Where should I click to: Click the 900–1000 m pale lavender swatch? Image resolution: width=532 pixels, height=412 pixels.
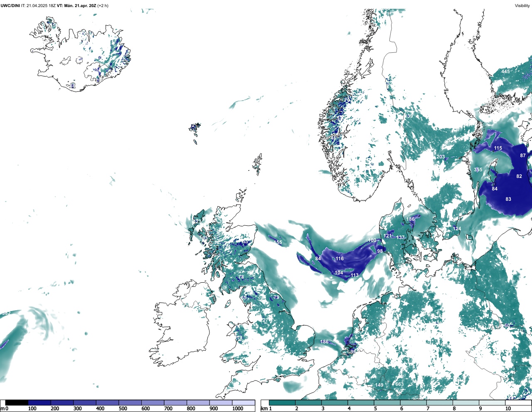221,403
